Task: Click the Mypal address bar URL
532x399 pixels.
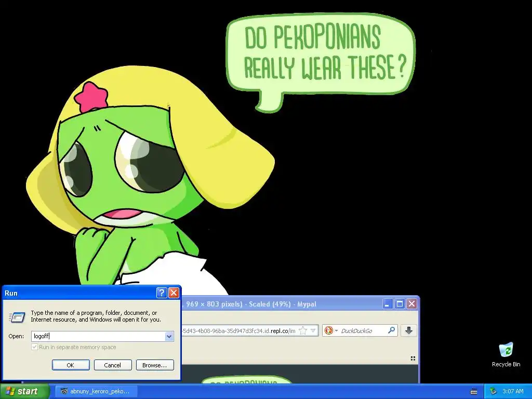Action: tap(239, 331)
